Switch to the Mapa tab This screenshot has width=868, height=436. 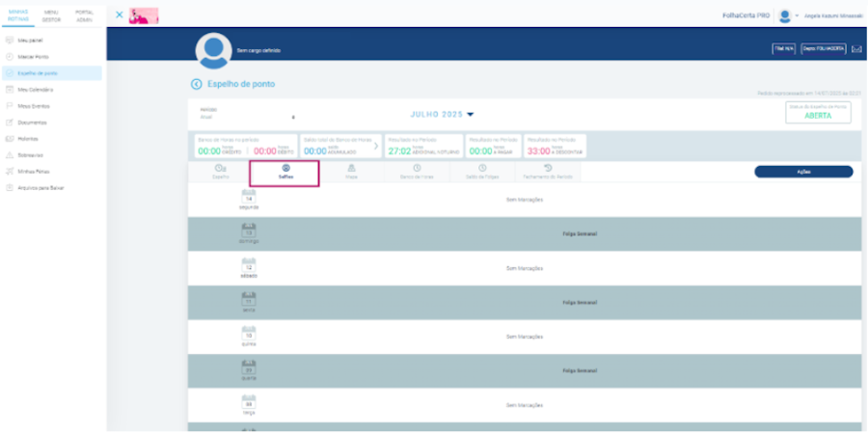351,172
